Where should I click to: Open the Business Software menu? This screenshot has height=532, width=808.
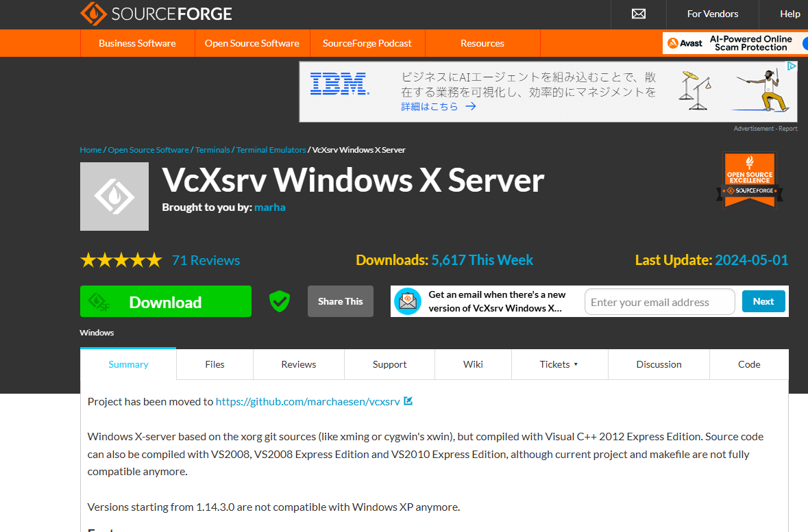(137, 43)
